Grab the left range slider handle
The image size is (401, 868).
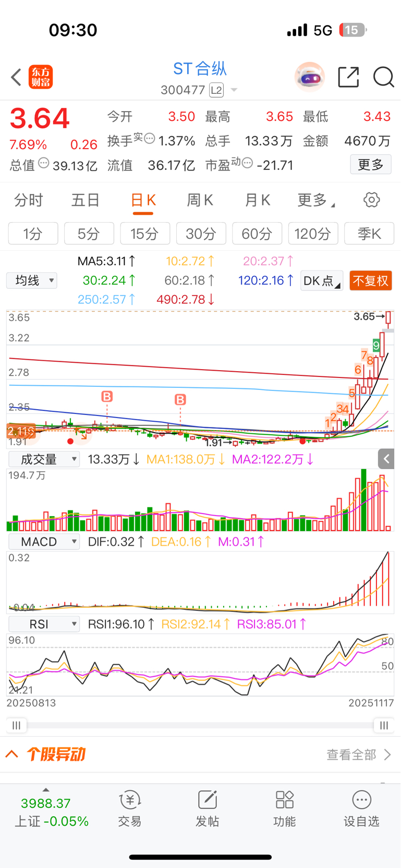click(16, 725)
